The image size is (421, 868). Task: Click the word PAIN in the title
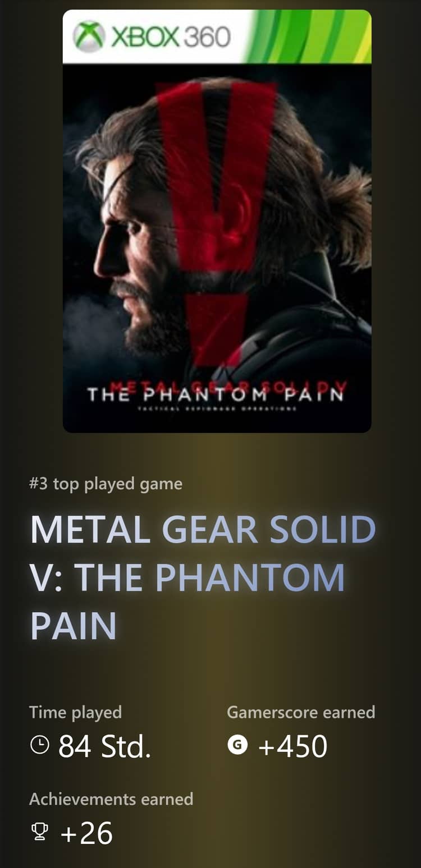[x=73, y=626]
